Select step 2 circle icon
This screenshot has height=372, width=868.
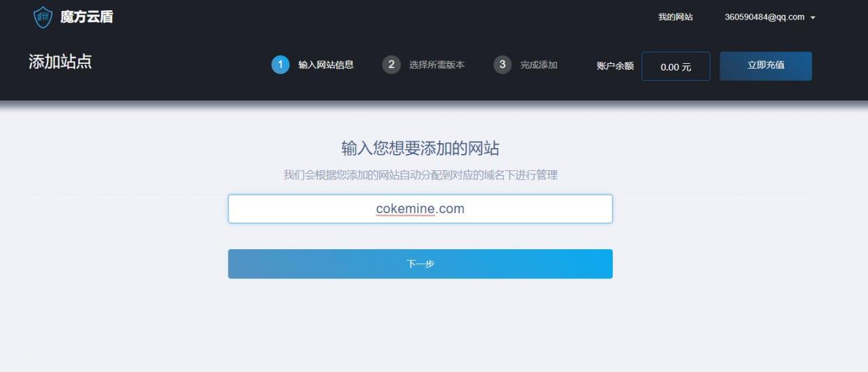click(x=391, y=64)
